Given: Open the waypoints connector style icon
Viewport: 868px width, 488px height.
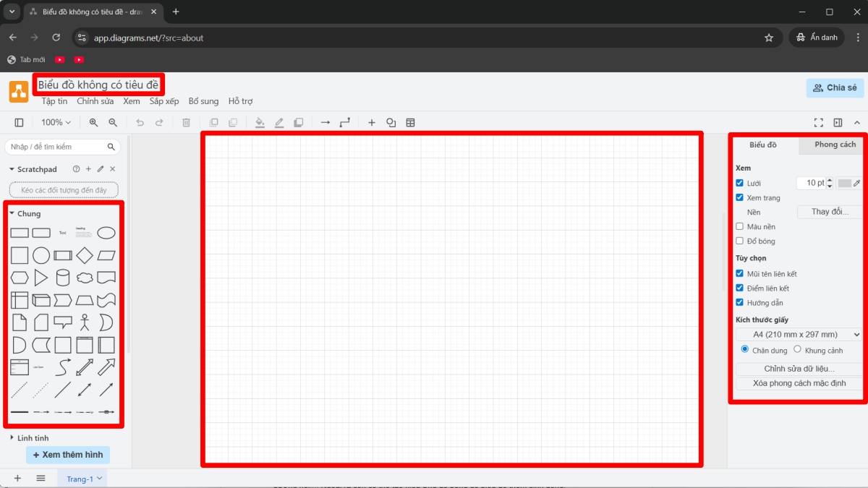Looking at the screenshot, I should 345,123.
